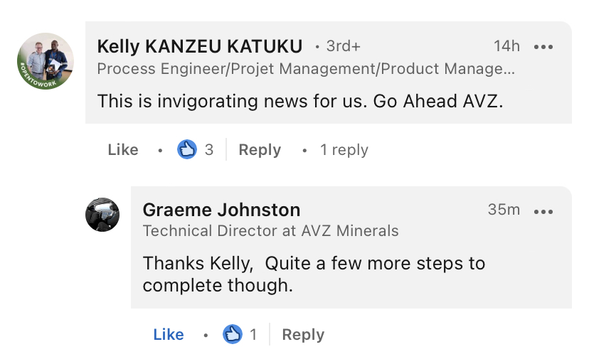View thumbs-up reactions on Kelly's comment

click(187, 149)
